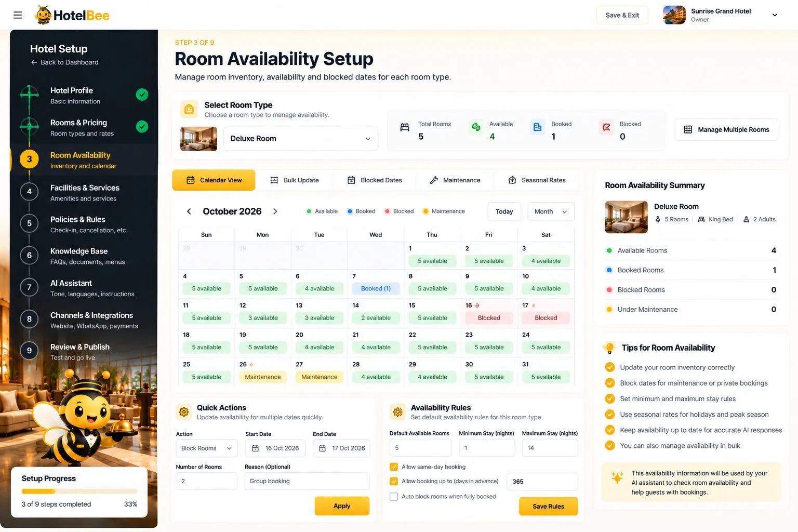
Task: Click the step 7 circle icon
Action: 29,287
